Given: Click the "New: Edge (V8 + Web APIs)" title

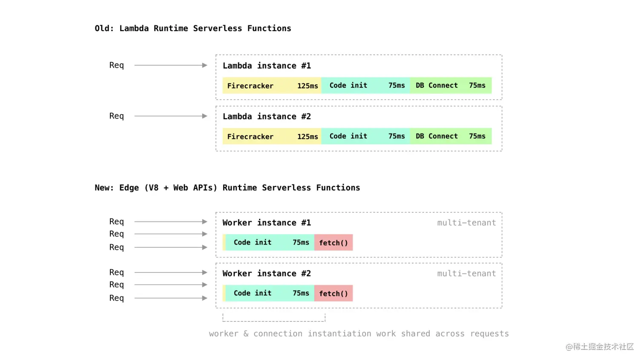Looking at the screenshot, I should point(227,188).
